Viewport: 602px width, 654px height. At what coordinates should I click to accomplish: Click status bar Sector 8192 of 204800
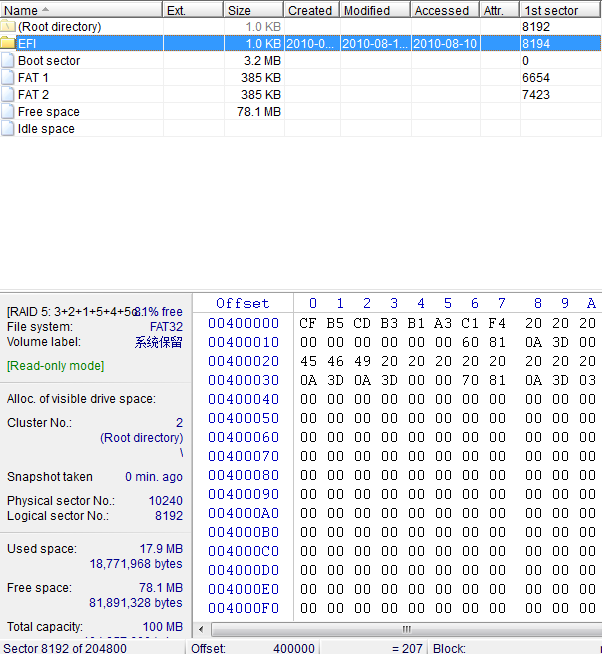pos(65,648)
